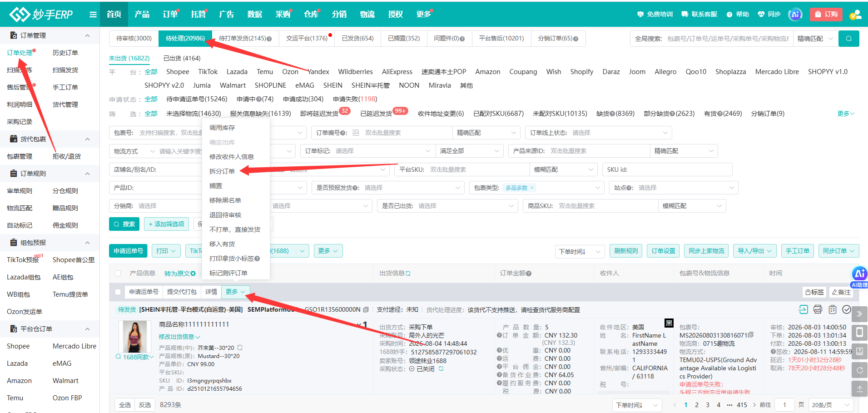Image resolution: width=868 pixels, height=413 pixels.
Task: Click the 搜索 search button
Action: click(x=124, y=224)
